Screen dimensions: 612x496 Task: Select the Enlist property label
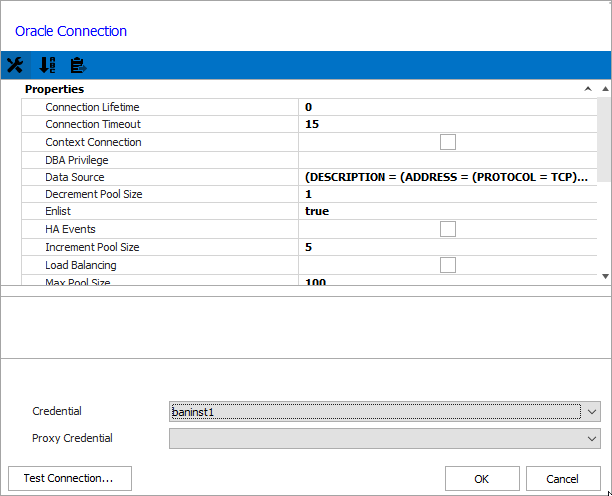58,211
